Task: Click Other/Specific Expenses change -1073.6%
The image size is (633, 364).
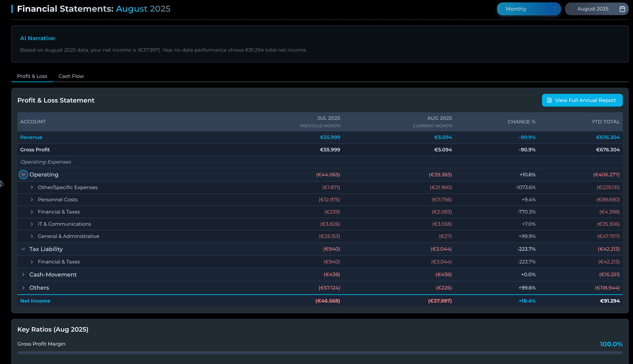Action: [x=525, y=187]
